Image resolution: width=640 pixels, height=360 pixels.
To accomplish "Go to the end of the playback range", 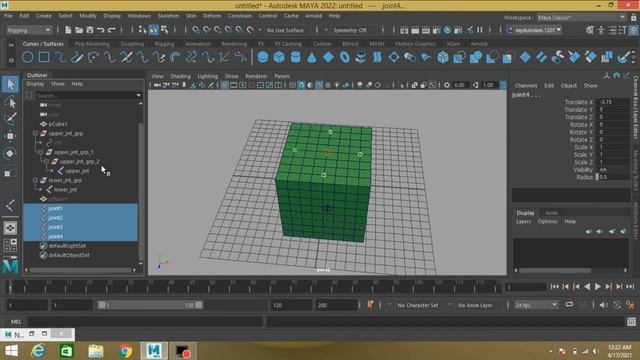I will [630, 287].
